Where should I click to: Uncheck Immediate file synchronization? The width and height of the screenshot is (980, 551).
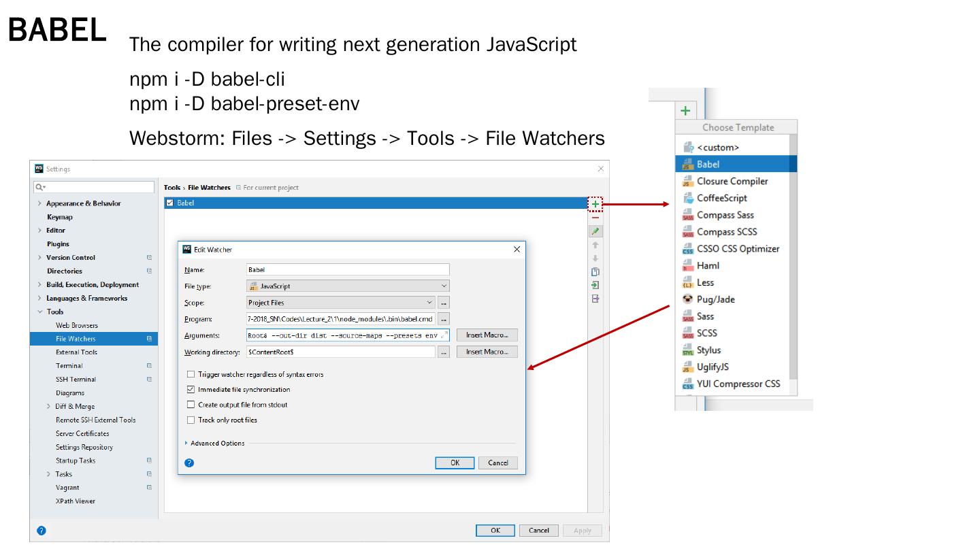pos(191,390)
